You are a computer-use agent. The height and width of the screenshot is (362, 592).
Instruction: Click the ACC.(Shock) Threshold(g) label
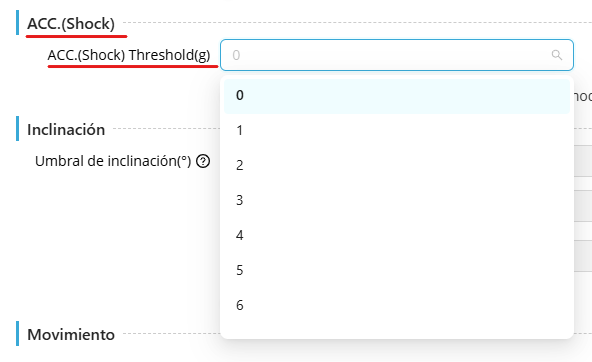(129, 55)
